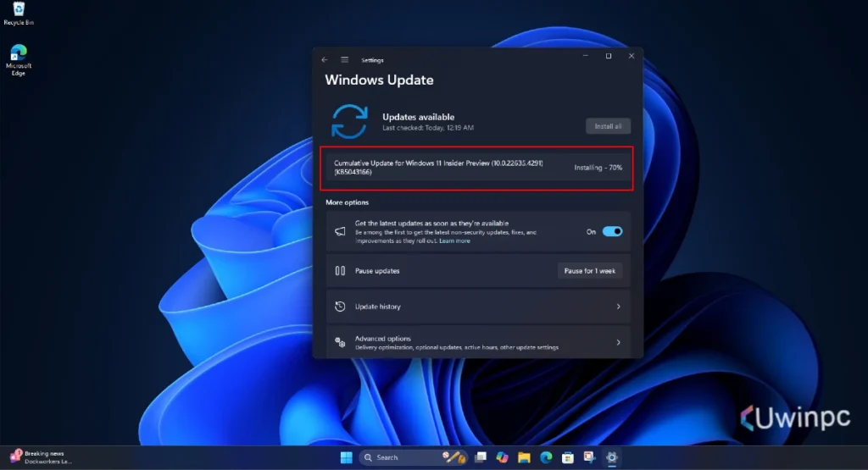Click Pause for 1 week button

coord(590,270)
